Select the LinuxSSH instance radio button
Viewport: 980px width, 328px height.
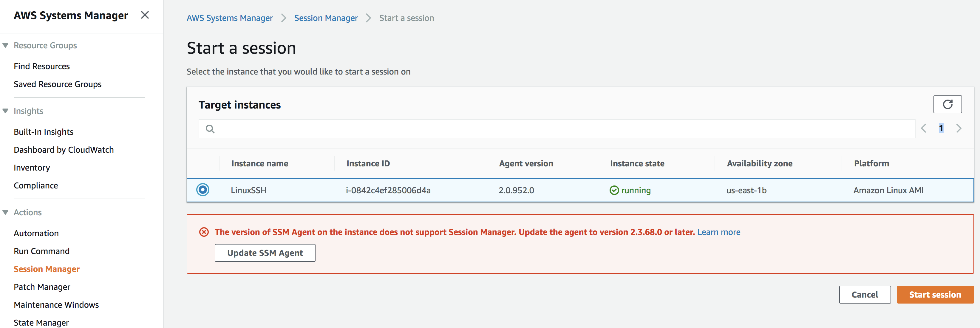click(203, 190)
